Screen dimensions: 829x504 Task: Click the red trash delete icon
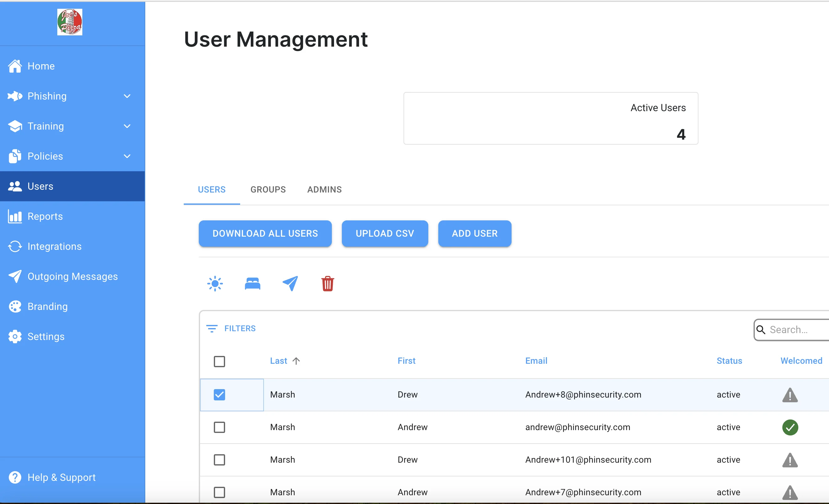327,284
